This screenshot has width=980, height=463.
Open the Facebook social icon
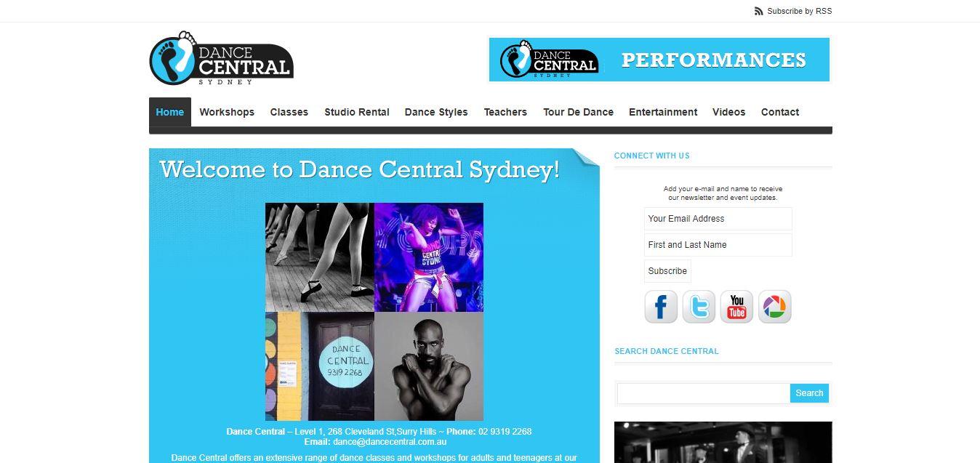(x=661, y=307)
